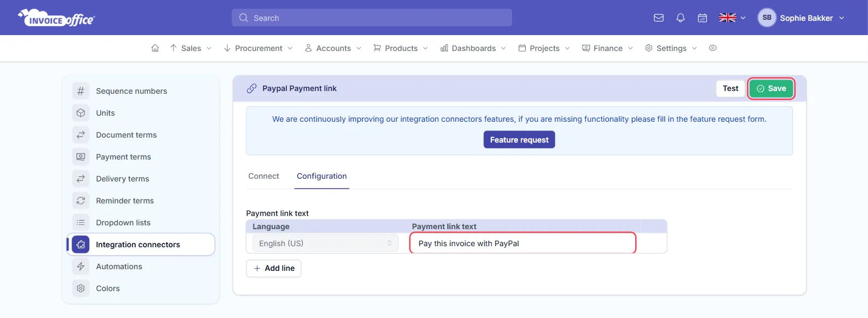
Task: Click the Automations lightning icon
Action: 81,266
